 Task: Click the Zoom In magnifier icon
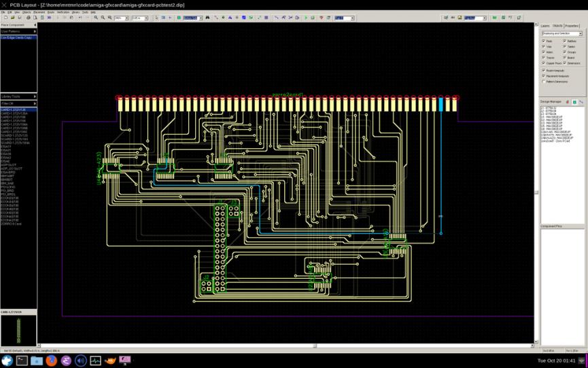[x=97, y=18]
